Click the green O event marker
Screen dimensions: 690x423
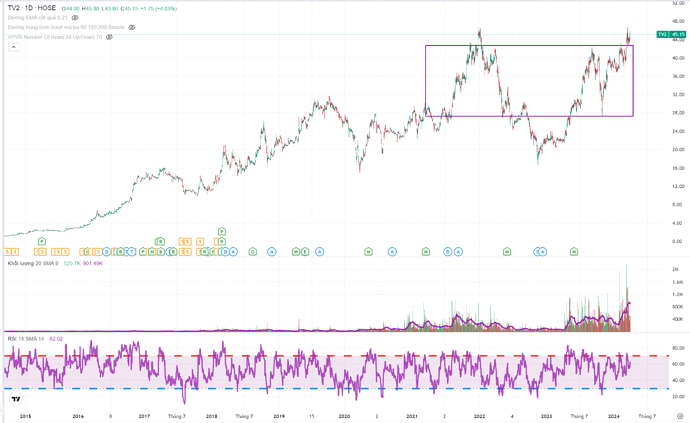(x=253, y=252)
